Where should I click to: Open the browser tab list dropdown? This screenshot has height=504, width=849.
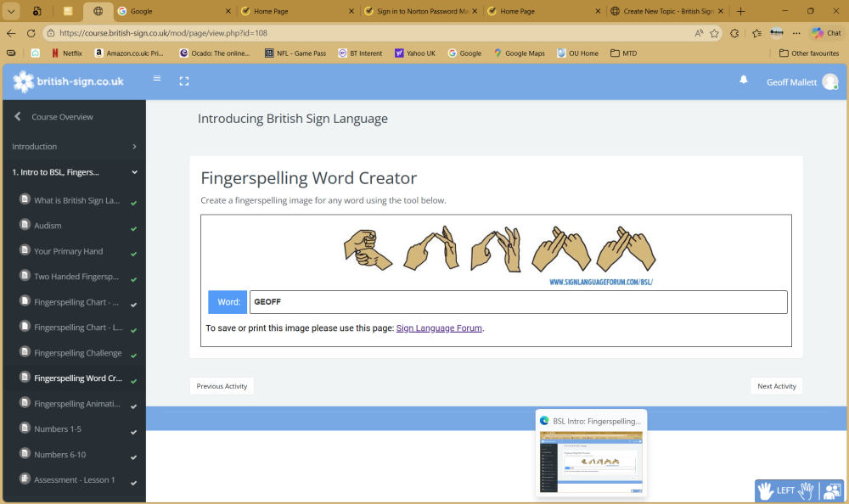(12, 11)
